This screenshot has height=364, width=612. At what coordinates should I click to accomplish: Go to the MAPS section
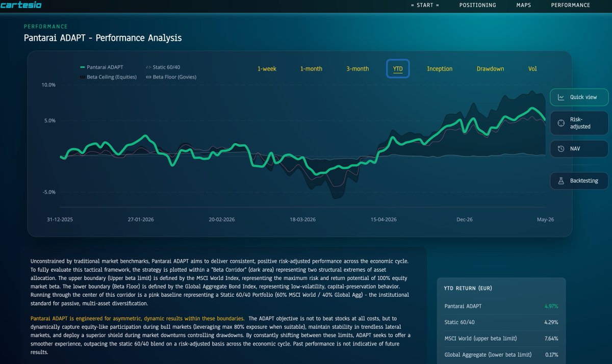coord(523,5)
